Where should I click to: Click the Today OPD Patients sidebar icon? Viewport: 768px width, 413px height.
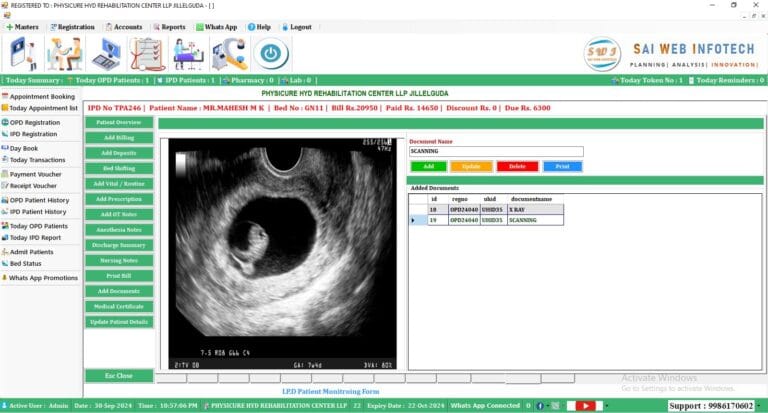tap(5, 226)
